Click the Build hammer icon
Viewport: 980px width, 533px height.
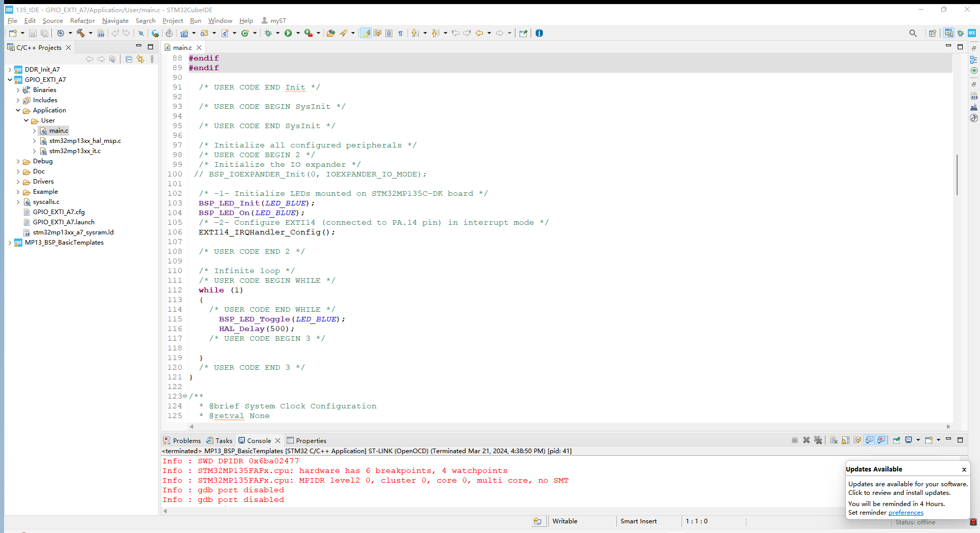(x=80, y=33)
